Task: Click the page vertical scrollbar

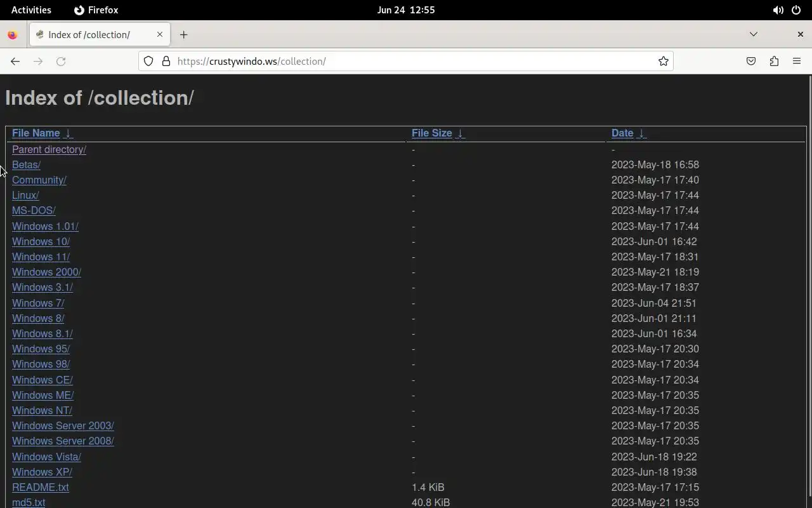Action: coord(809,286)
